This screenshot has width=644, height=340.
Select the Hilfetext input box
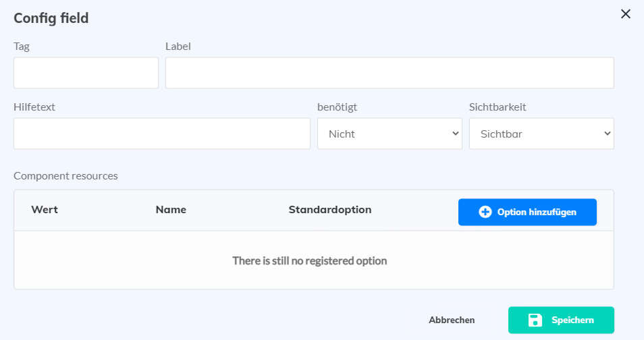point(162,134)
